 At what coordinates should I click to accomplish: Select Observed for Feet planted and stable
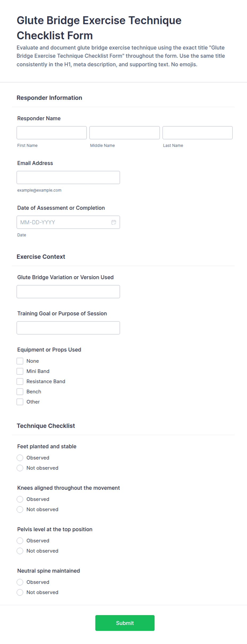coord(20,458)
